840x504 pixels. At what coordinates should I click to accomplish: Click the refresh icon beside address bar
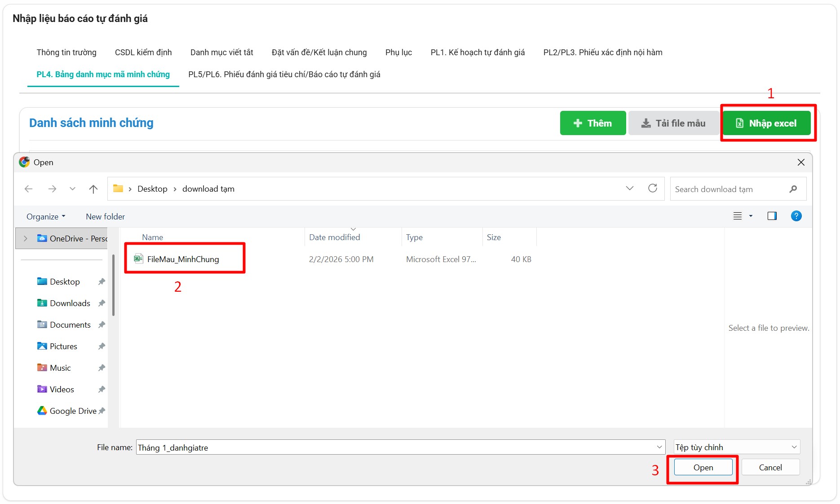click(x=652, y=188)
